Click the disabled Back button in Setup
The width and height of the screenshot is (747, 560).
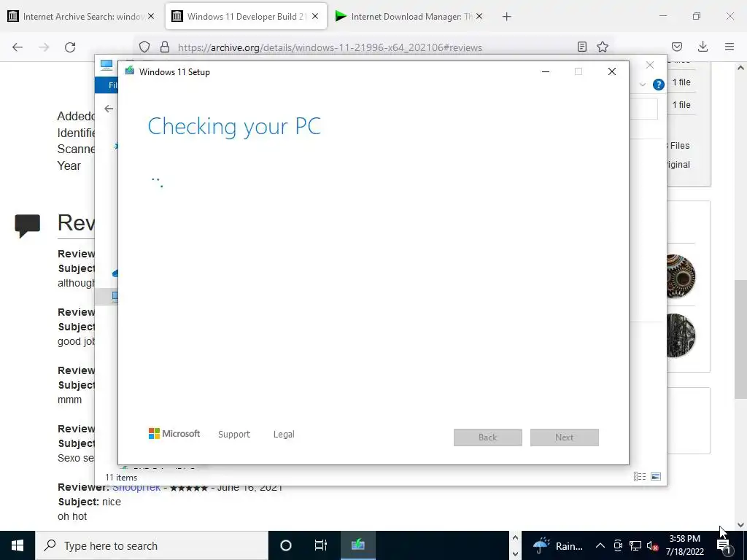coord(488,437)
